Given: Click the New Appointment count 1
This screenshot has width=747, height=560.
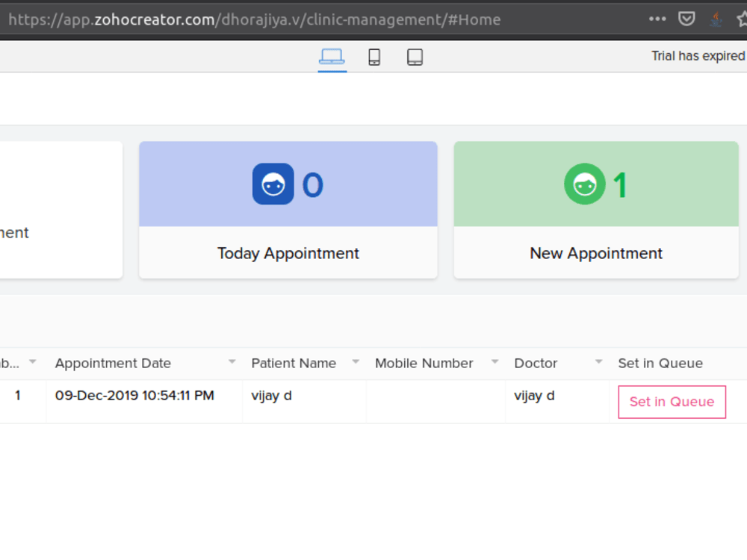Looking at the screenshot, I should pyautogui.click(x=620, y=184).
